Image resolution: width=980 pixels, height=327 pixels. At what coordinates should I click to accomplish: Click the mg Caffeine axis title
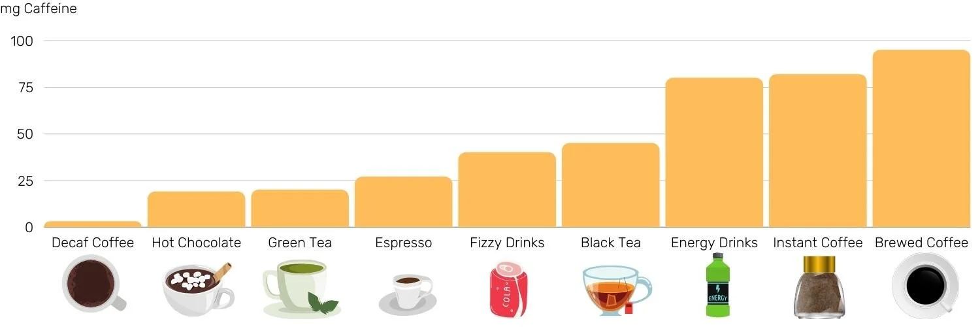pos(38,9)
